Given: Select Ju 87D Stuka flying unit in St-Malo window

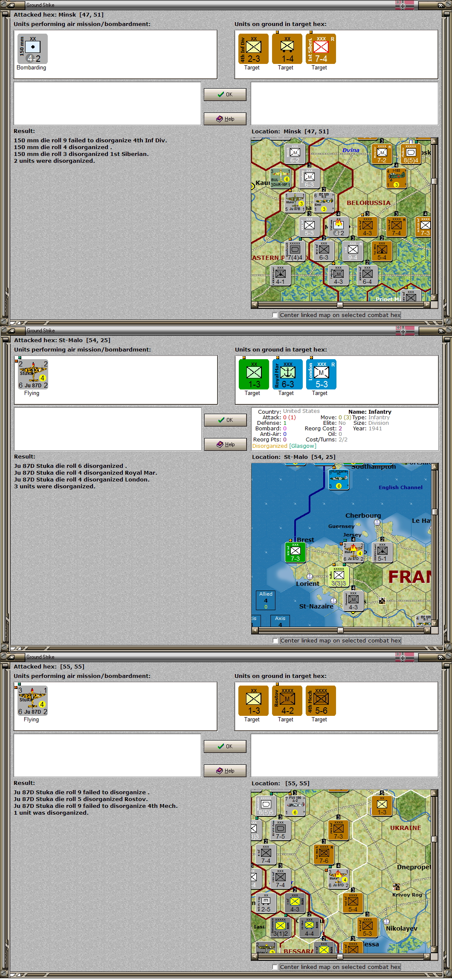Looking at the screenshot, I should click(x=33, y=375).
